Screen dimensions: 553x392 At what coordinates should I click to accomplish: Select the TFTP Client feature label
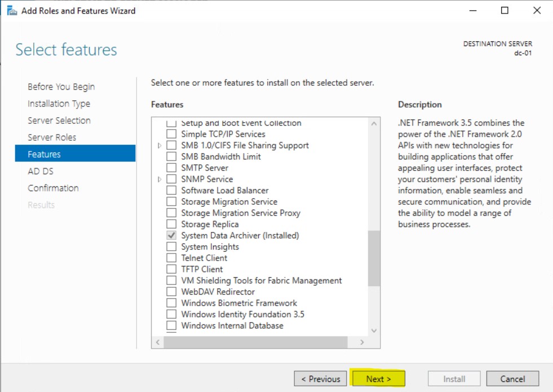click(x=202, y=269)
